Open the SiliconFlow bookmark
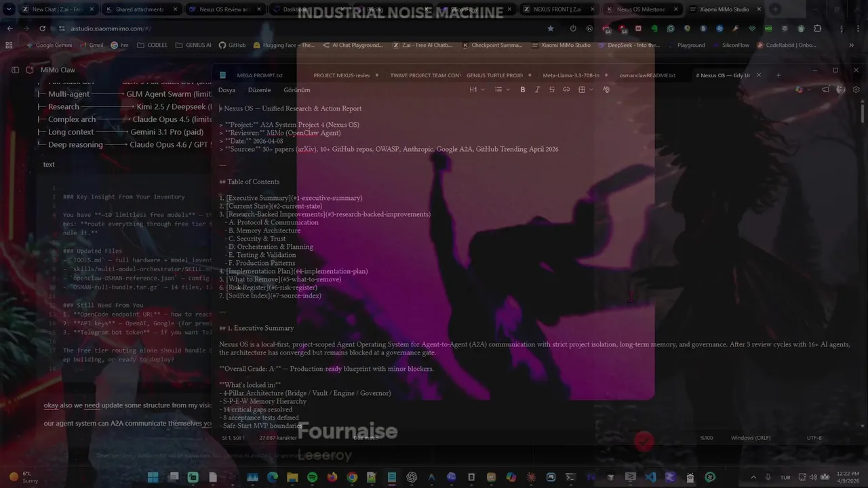868x488 pixels. click(x=730, y=45)
